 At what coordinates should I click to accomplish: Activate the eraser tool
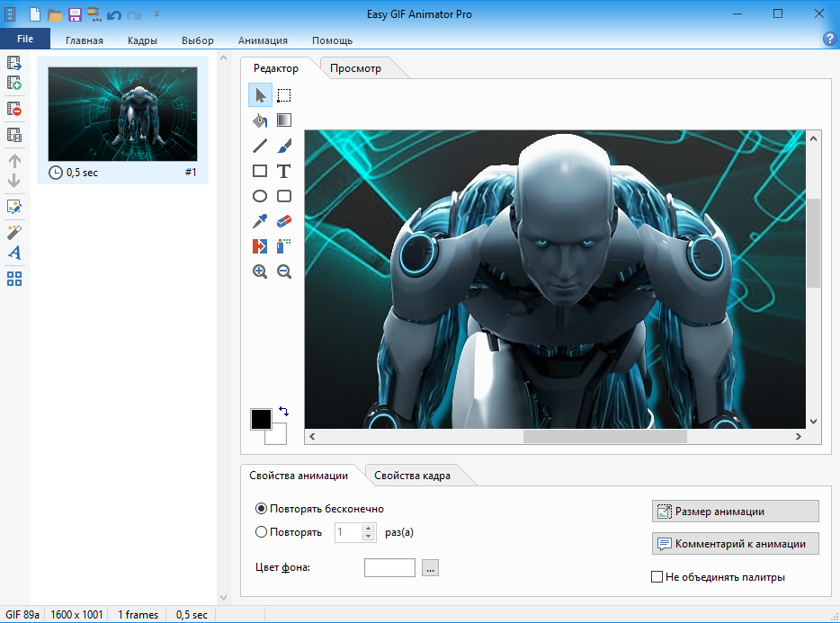click(x=284, y=220)
